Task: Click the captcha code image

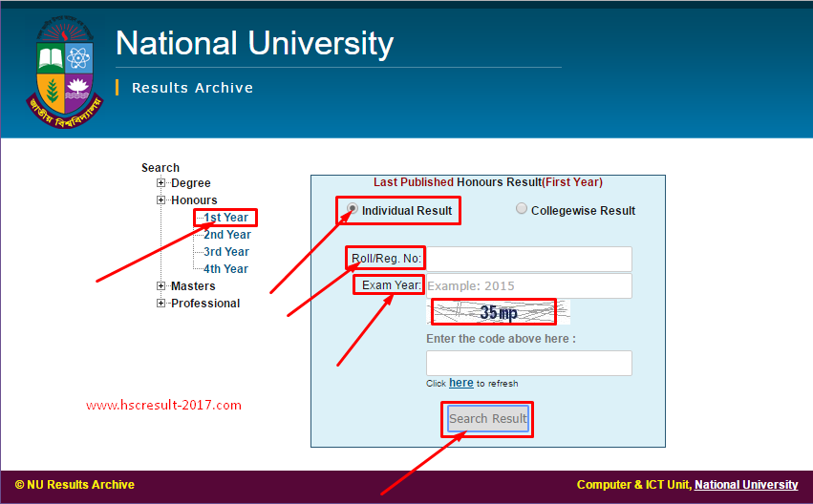Action: click(498, 312)
